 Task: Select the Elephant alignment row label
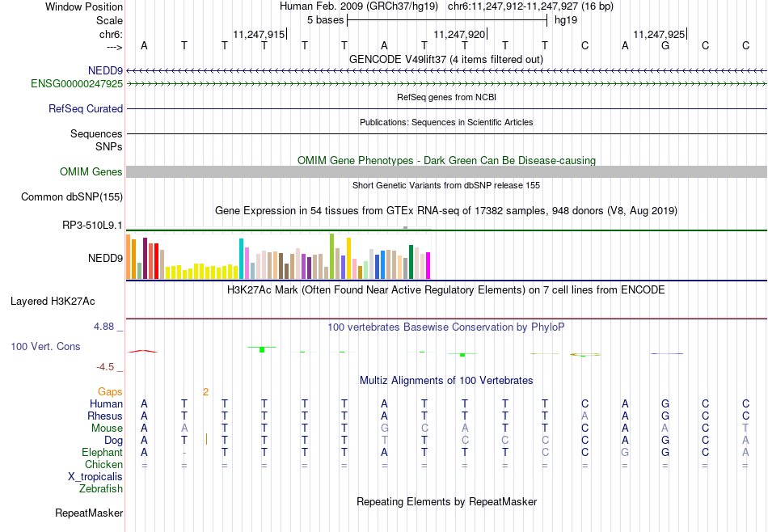(103, 452)
